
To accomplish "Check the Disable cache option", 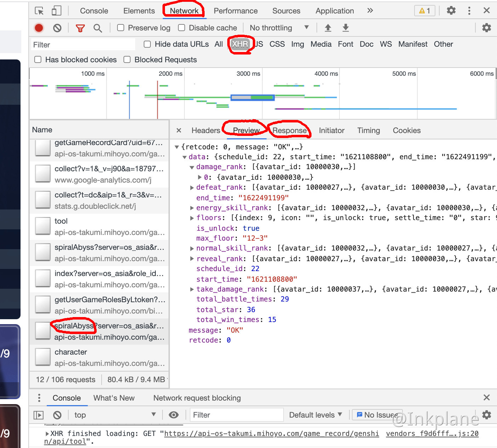I will click(x=182, y=28).
